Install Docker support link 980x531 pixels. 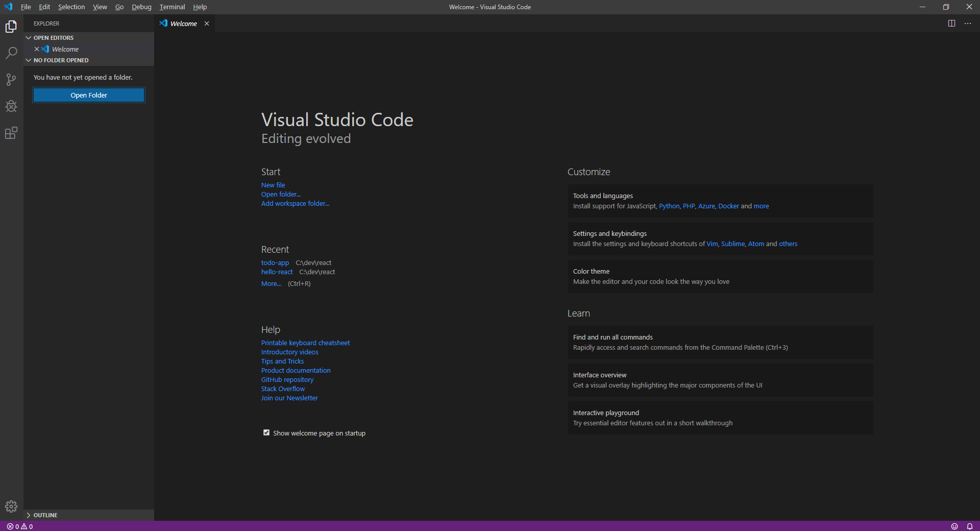[728, 206]
